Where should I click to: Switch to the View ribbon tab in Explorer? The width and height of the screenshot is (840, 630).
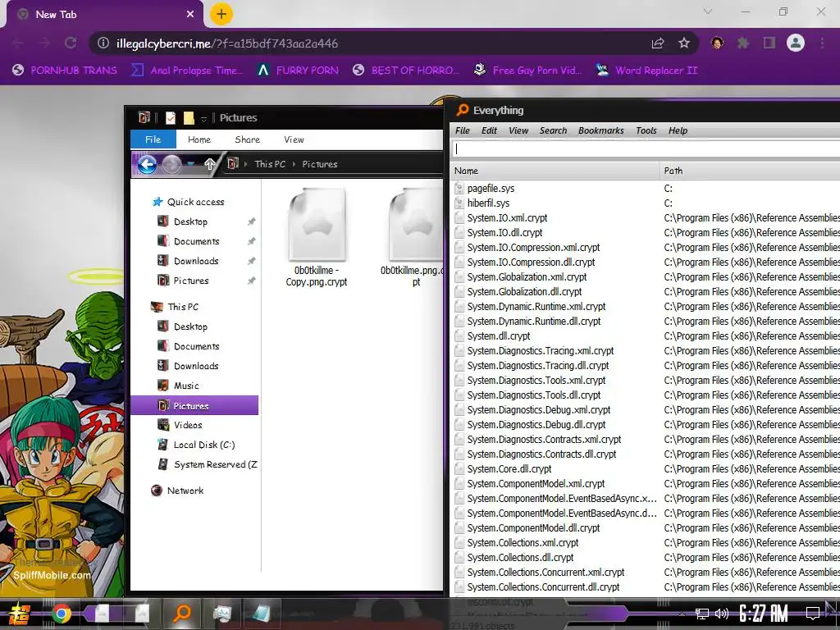[294, 139]
